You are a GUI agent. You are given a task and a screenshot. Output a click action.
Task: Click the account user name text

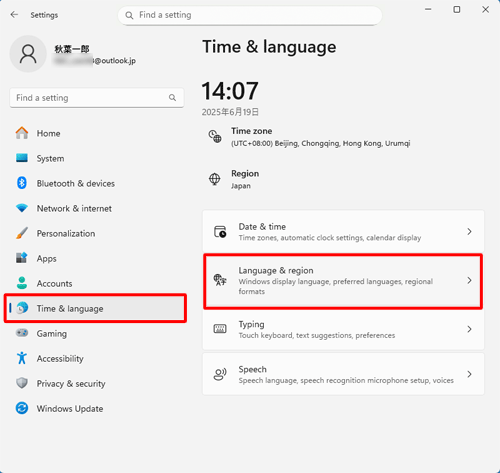(x=72, y=49)
